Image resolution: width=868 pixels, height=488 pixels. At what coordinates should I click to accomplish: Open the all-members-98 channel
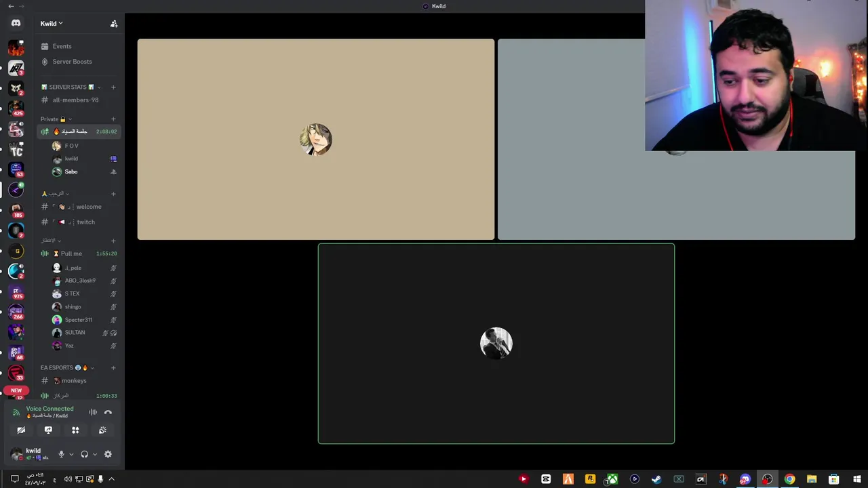pos(79,100)
